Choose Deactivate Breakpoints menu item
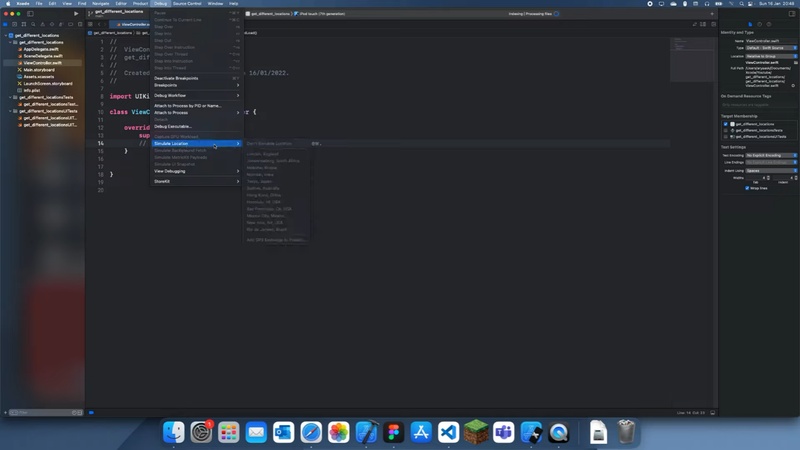This screenshot has width=800, height=450. (x=196, y=78)
